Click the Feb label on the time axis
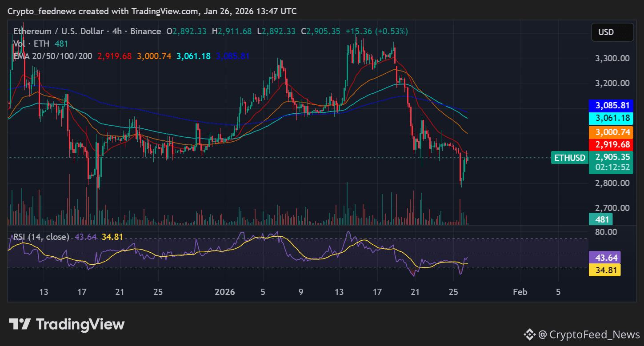Image resolution: width=644 pixels, height=346 pixels. 520,292
